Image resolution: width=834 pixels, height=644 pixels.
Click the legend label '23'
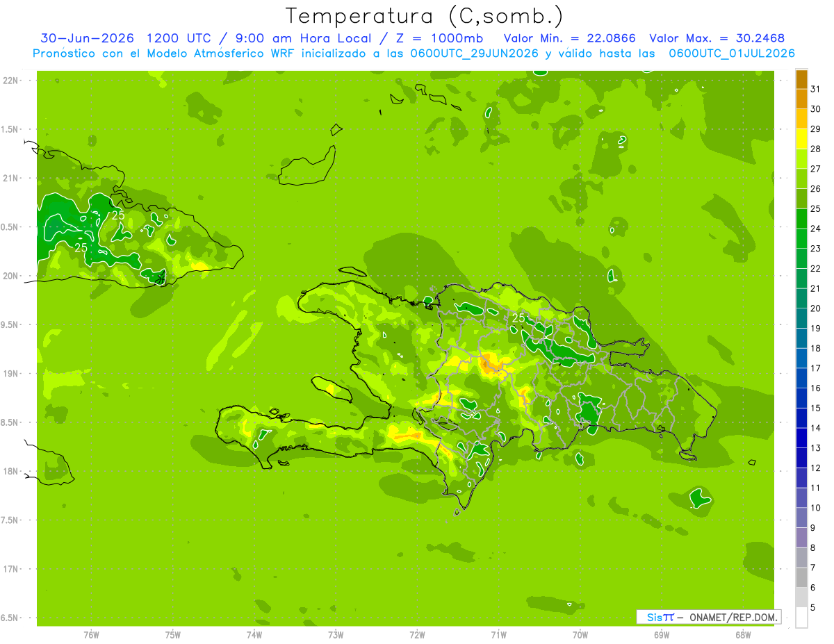(x=816, y=248)
